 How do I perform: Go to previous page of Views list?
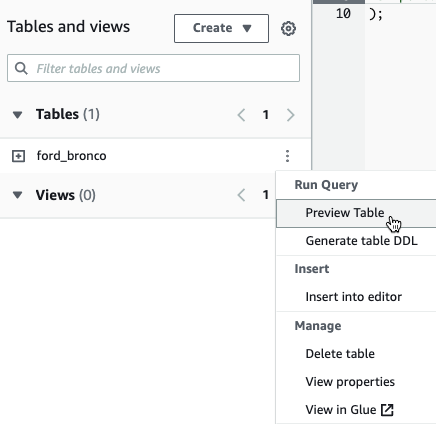tap(241, 195)
